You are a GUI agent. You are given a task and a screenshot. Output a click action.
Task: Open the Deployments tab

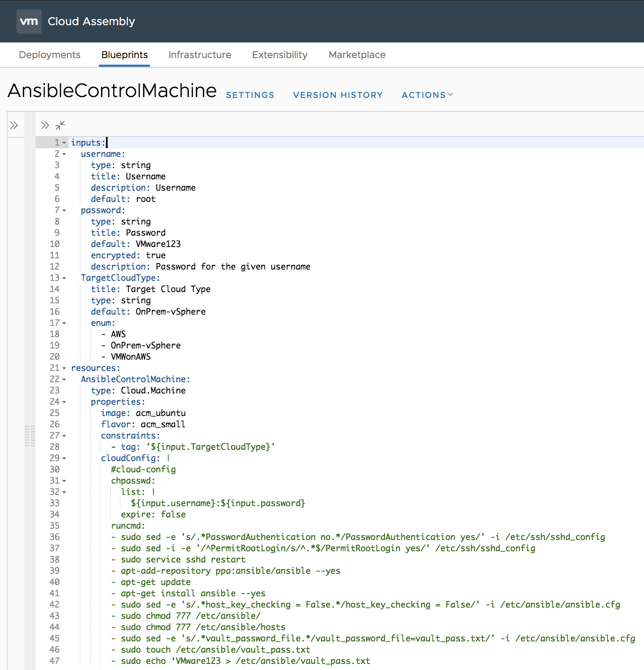(50, 55)
